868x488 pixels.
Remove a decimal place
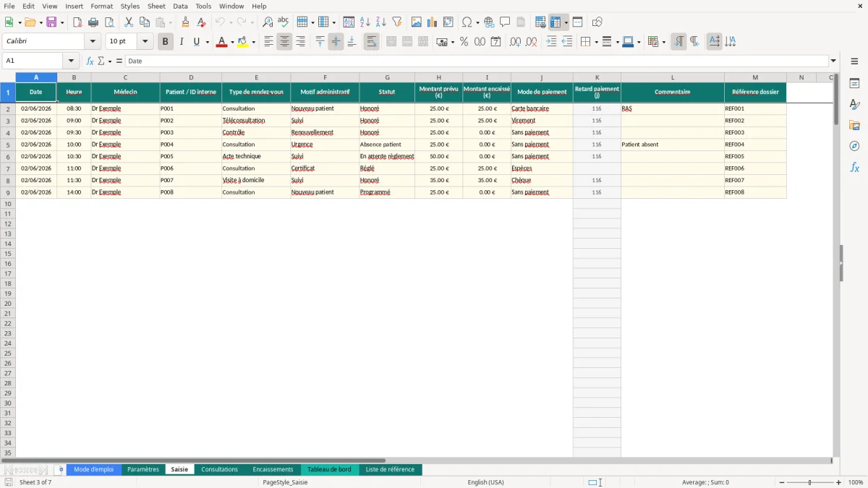(531, 42)
